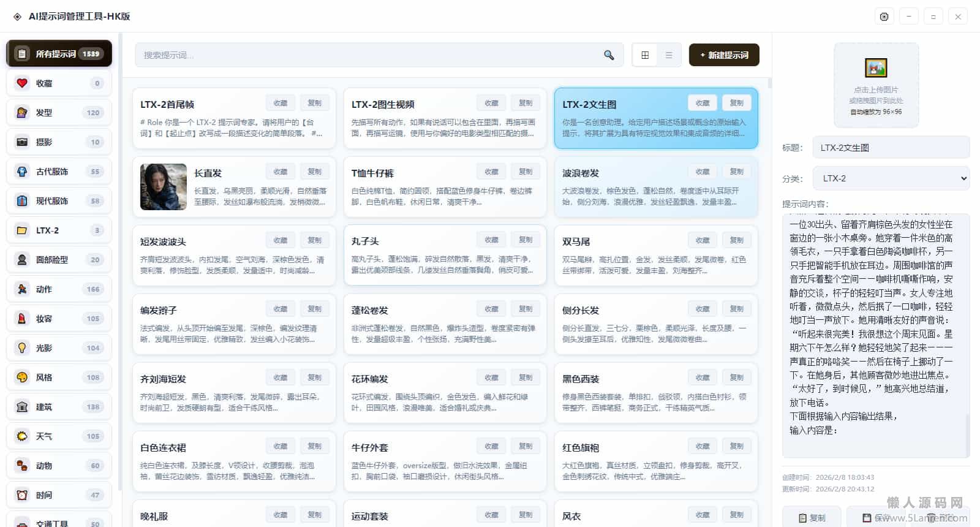Click the 标题 title input field
This screenshot has width=980, height=527.
(x=891, y=148)
